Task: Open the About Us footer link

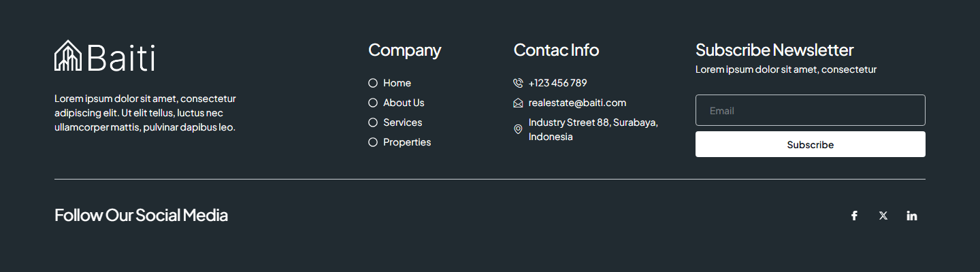Action: (404, 103)
